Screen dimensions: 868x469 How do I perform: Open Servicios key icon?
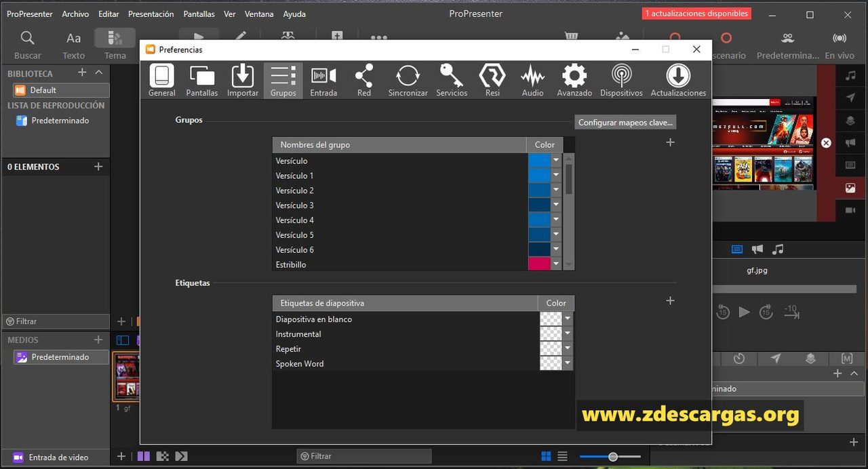[452, 80]
